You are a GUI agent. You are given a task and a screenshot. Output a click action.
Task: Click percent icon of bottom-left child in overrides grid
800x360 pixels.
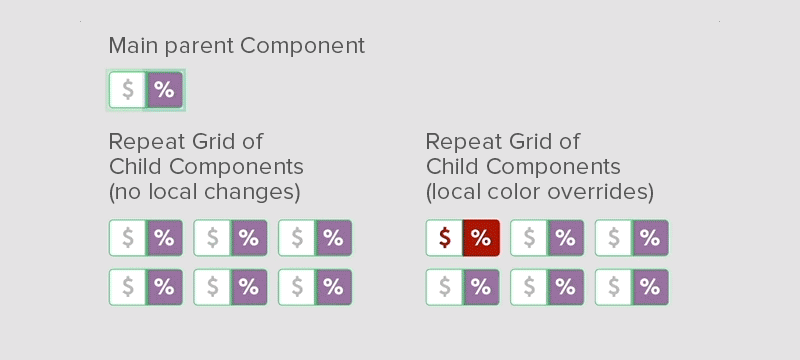pyautogui.click(x=481, y=287)
